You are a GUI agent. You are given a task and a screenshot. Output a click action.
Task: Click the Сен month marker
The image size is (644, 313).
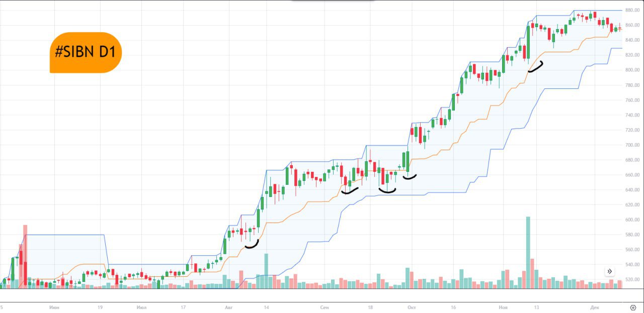click(324, 307)
